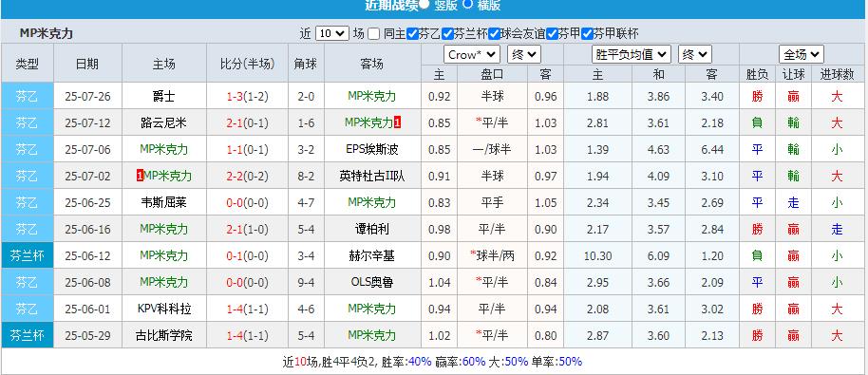
Task: Uncheck the 芬乙 league checkbox
Action: coord(412,34)
